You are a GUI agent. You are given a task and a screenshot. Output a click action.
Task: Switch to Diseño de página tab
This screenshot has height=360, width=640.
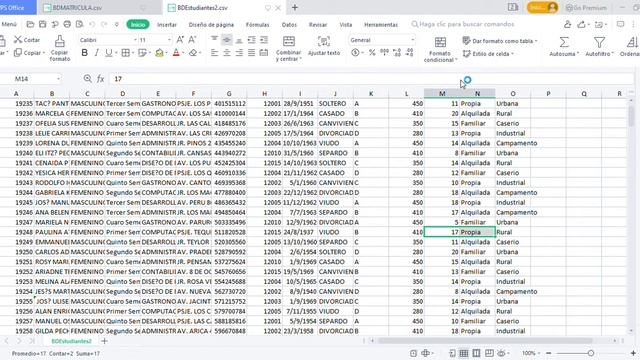(x=211, y=24)
